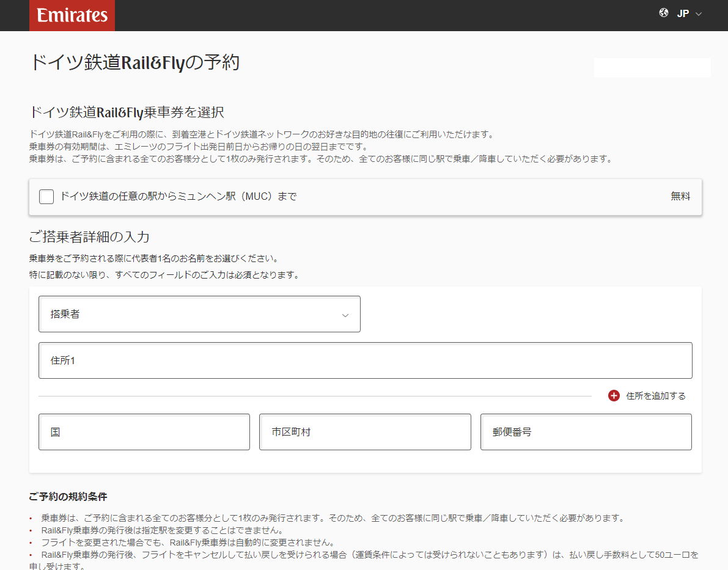Click the ドイツ鉄道Rail&Fly乗車券を選択 heading
This screenshot has height=570, width=728.
(x=127, y=112)
